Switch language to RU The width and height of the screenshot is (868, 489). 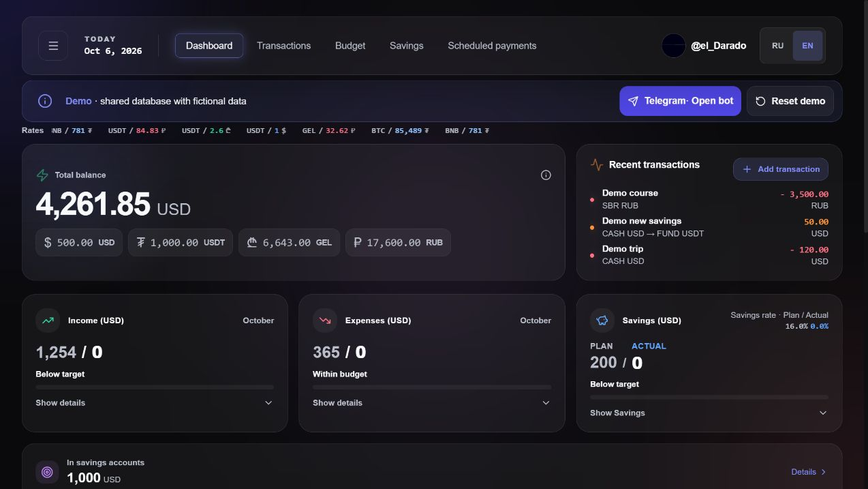(x=777, y=46)
